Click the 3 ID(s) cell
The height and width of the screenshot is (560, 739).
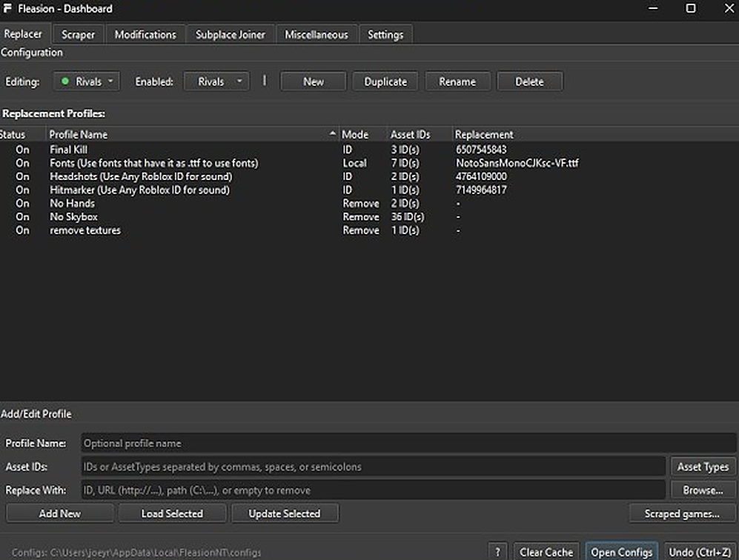click(x=405, y=150)
